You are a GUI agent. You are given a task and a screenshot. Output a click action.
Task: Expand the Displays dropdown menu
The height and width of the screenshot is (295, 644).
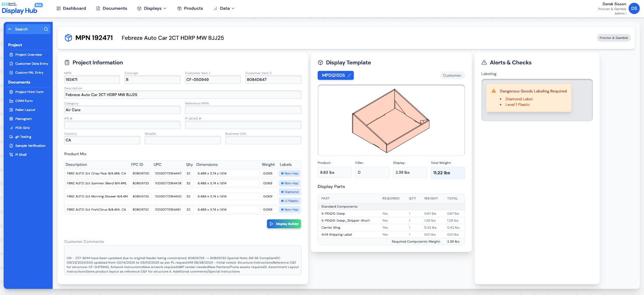pos(152,8)
